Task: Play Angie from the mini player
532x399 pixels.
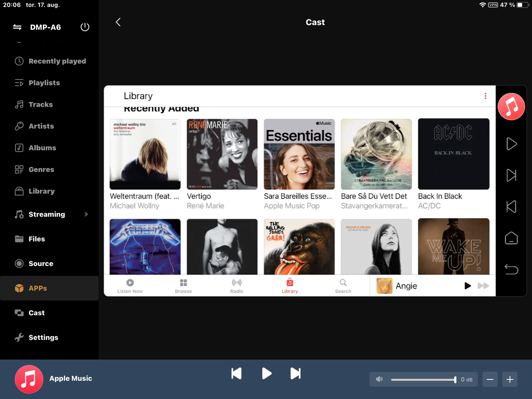Action: [468, 286]
